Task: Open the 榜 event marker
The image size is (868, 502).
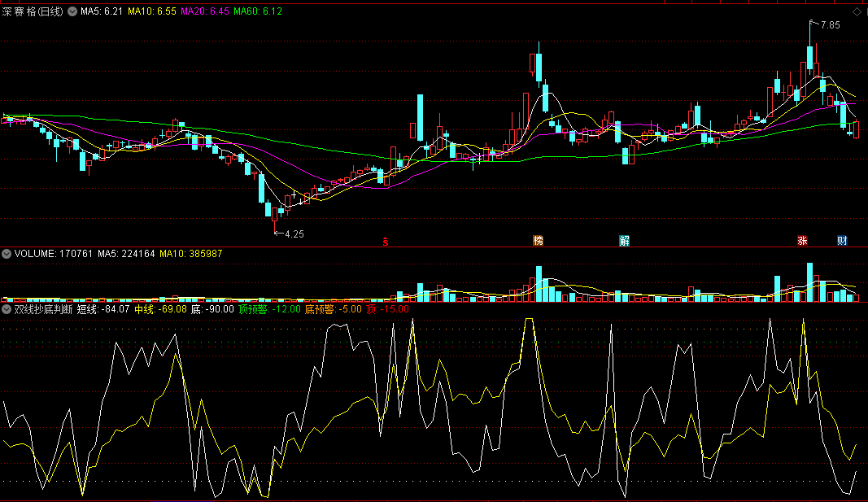Action: click(538, 241)
